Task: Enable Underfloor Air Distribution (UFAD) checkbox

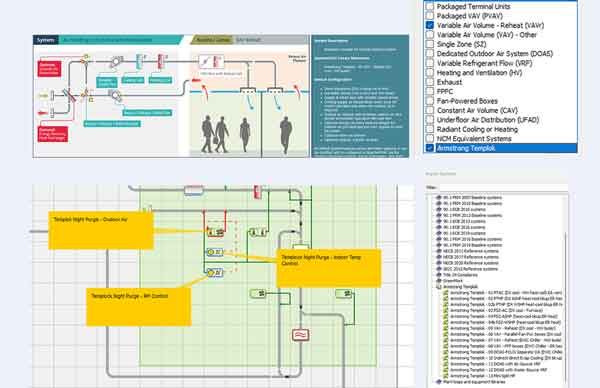Action: click(x=430, y=120)
